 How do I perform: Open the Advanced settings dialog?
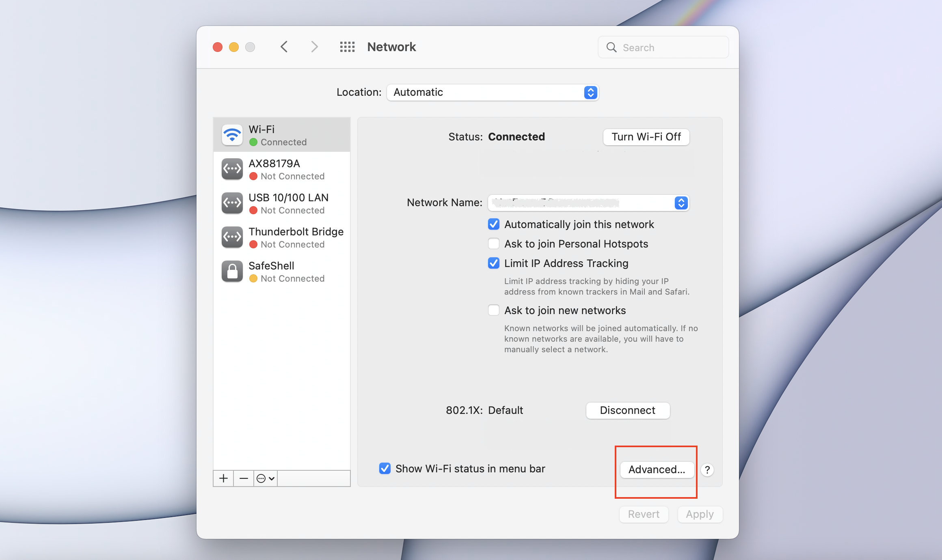click(x=656, y=470)
